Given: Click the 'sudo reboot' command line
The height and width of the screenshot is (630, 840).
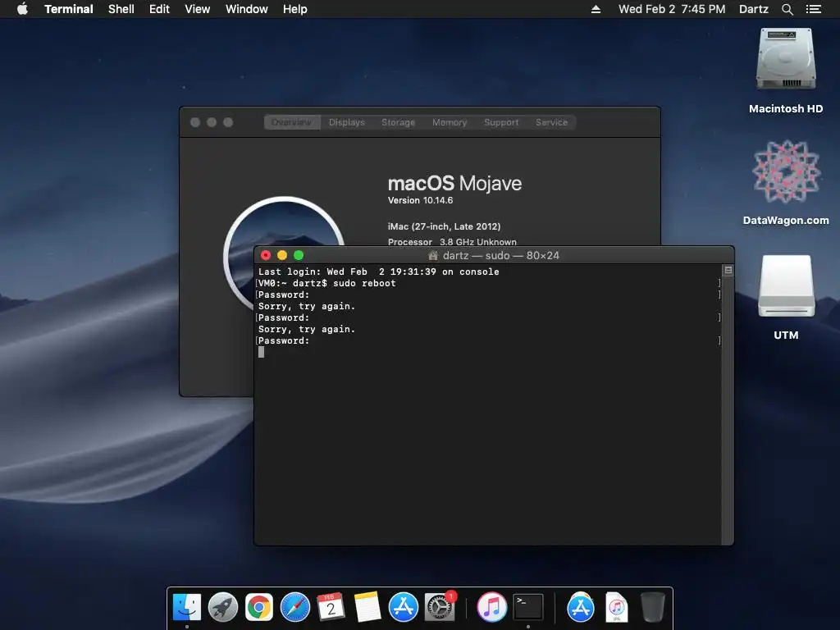Looking at the screenshot, I should pos(326,283).
